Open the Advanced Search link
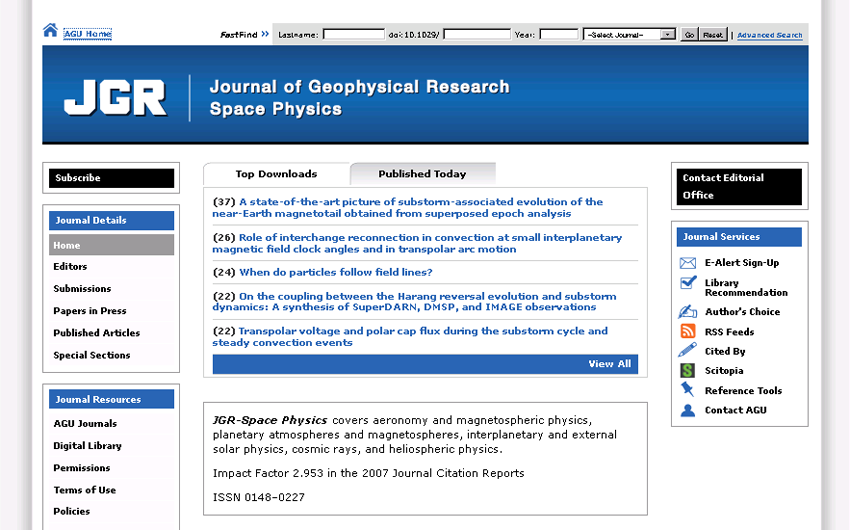Screen dimensions: 850x530 click(x=770, y=35)
